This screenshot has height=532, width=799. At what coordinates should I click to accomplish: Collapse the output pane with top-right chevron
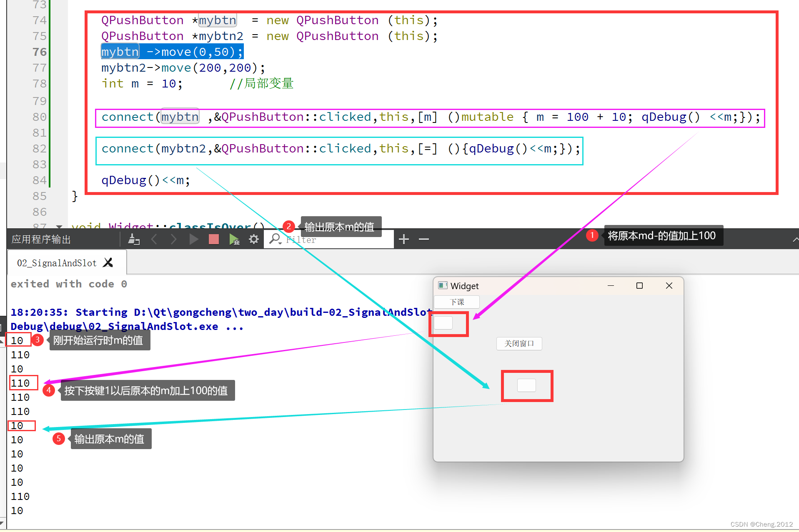[796, 239]
